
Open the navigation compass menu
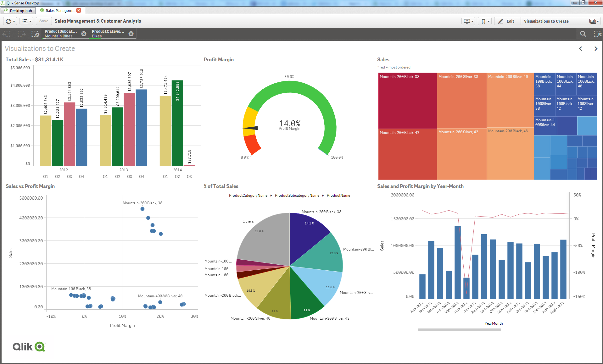(x=10, y=21)
